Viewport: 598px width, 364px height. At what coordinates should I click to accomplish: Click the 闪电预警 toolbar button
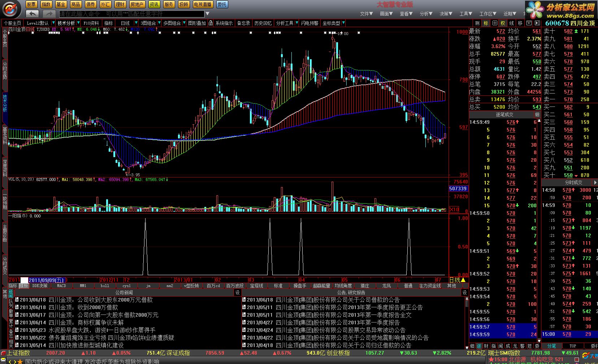[x=310, y=23]
